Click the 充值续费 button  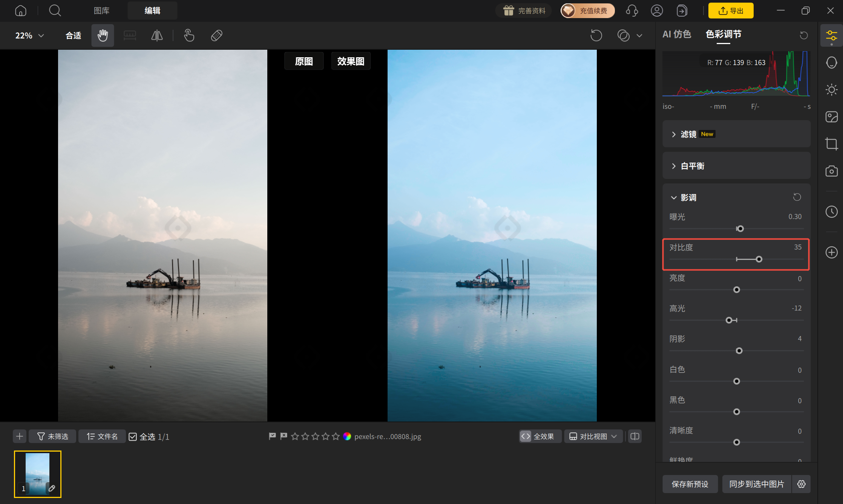click(x=587, y=11)
